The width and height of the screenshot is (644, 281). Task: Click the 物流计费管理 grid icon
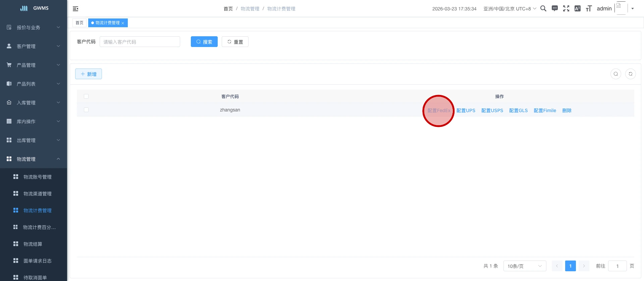click(x=16, y=210)
